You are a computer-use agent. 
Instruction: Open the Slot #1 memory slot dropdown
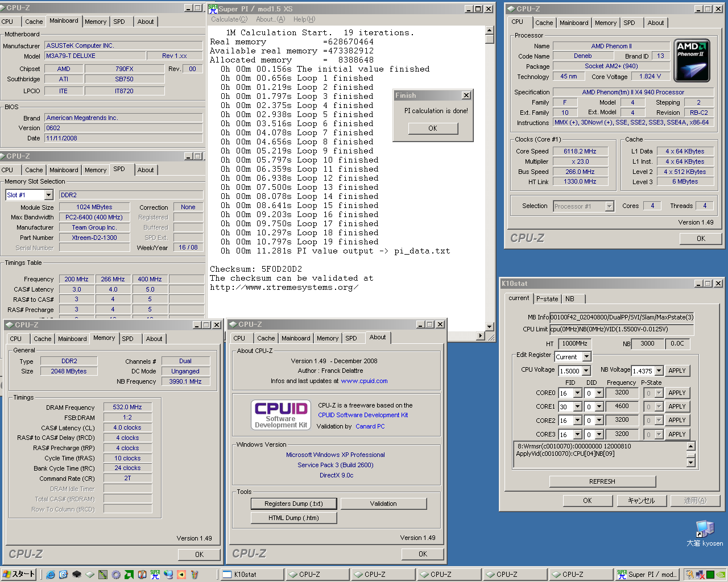pyautogui.click(x=48, y=195)
